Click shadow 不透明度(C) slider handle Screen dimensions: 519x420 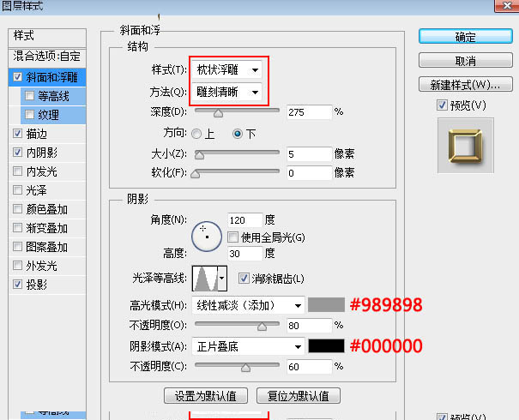click(245, 368)
